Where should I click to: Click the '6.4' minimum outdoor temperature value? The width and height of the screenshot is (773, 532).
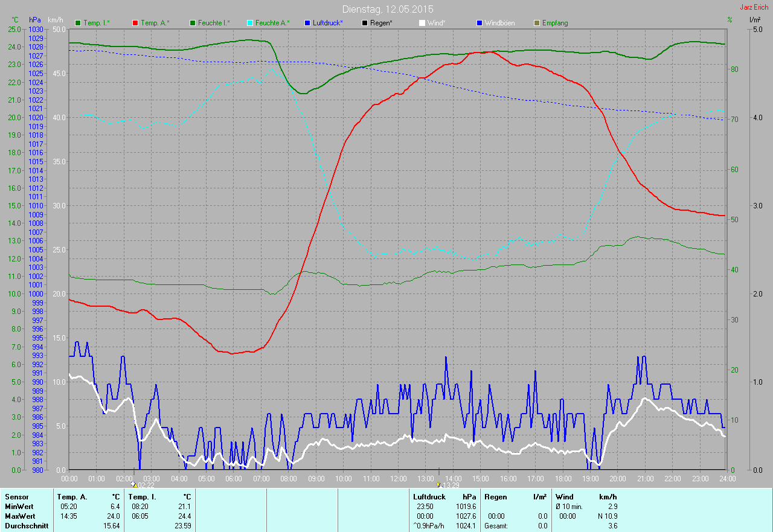pyautogui.click(x=115, y=507)
